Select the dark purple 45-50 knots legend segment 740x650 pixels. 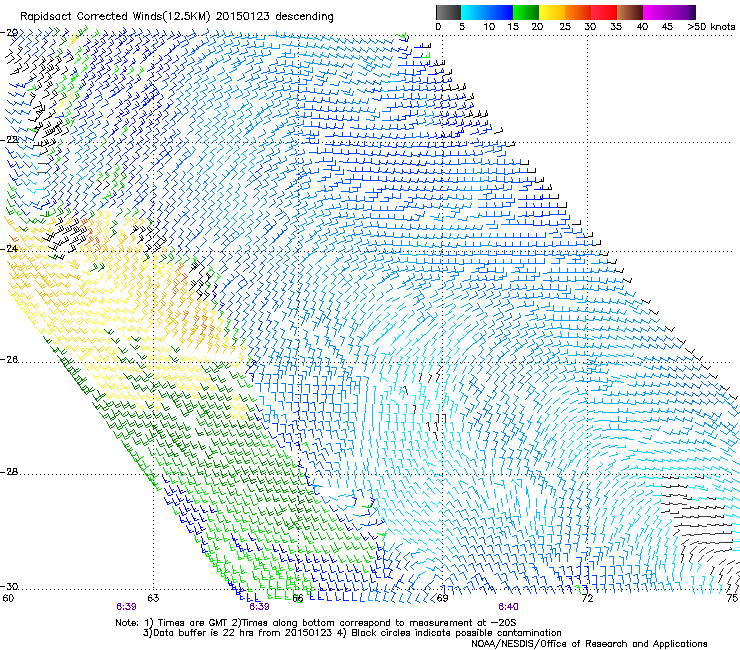click(682, 12)
